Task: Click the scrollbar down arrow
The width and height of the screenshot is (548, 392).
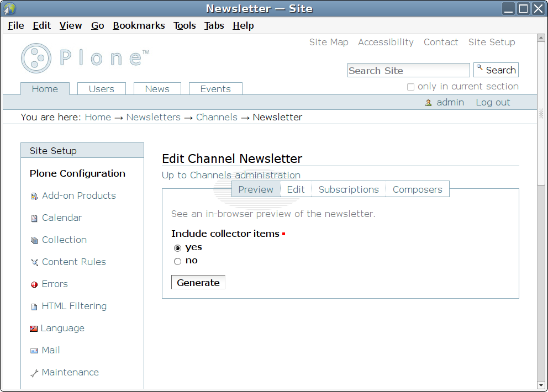Action: [x=541, y=385]
